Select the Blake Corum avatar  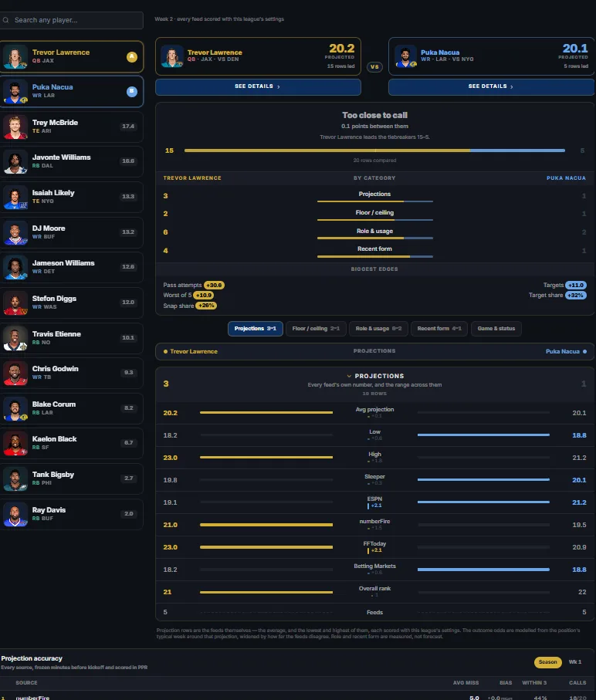[x=15, y=408]
